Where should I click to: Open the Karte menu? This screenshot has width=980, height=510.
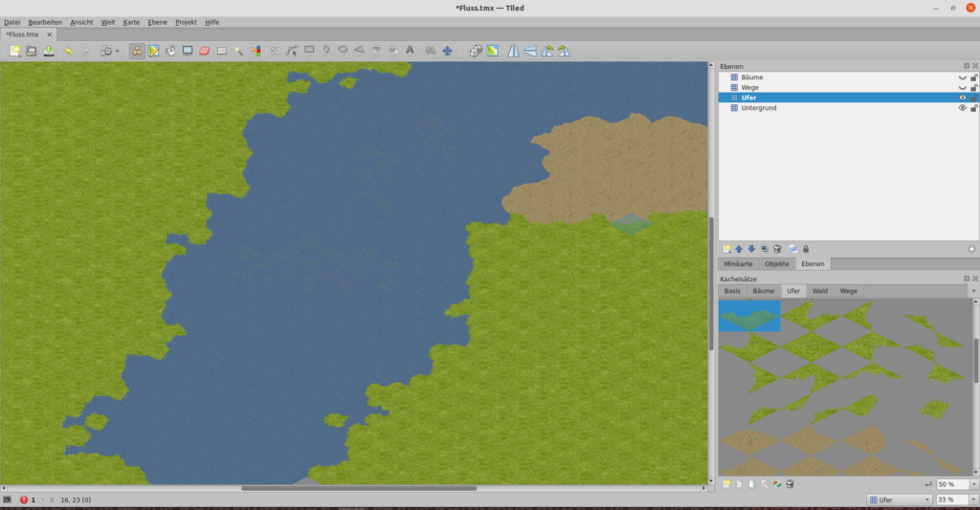tap(131, 21)
